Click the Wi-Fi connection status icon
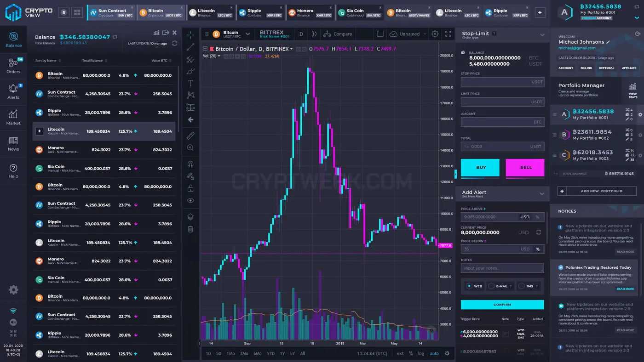Image resolution: width=644 pixels, height=362 pixels. point(13,311)
